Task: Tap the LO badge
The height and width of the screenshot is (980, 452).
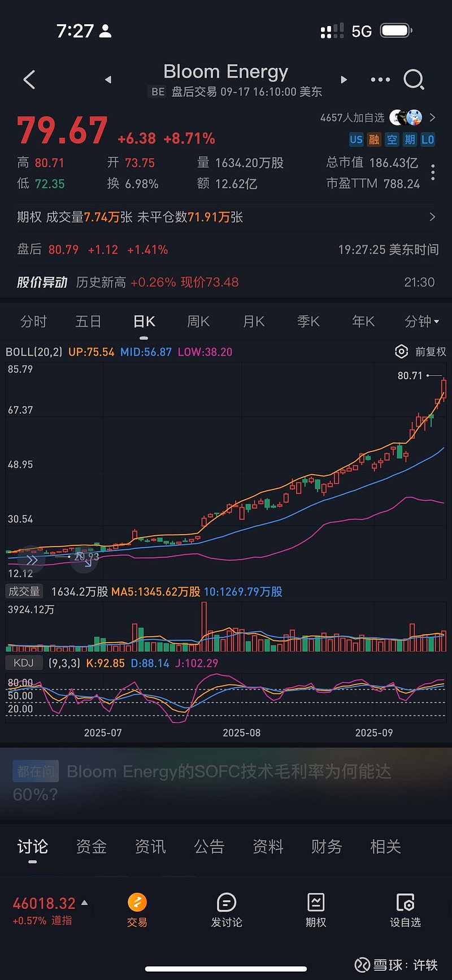Action: click(428, 140)
